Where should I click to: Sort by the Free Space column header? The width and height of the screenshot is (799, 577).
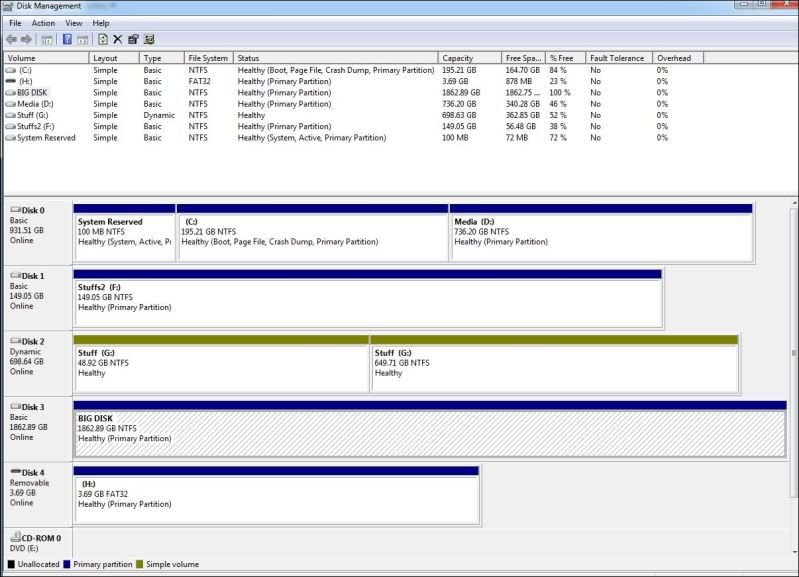point(524,58)
